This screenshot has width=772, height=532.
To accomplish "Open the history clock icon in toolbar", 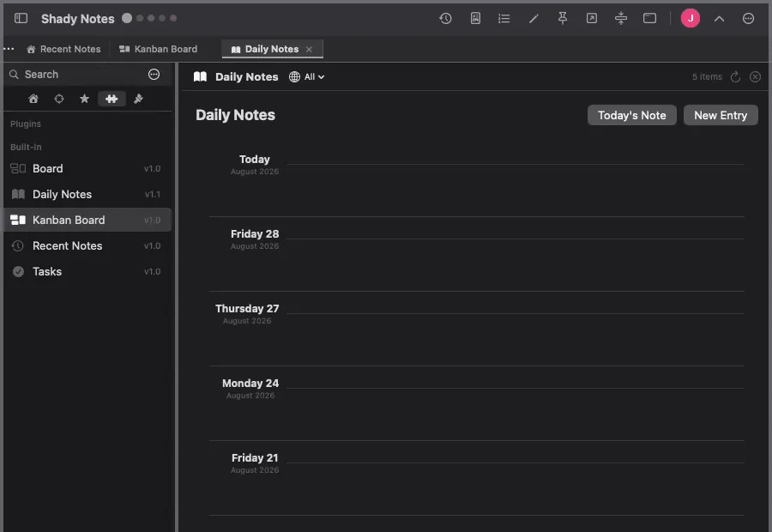I will [x=445, y=19].
